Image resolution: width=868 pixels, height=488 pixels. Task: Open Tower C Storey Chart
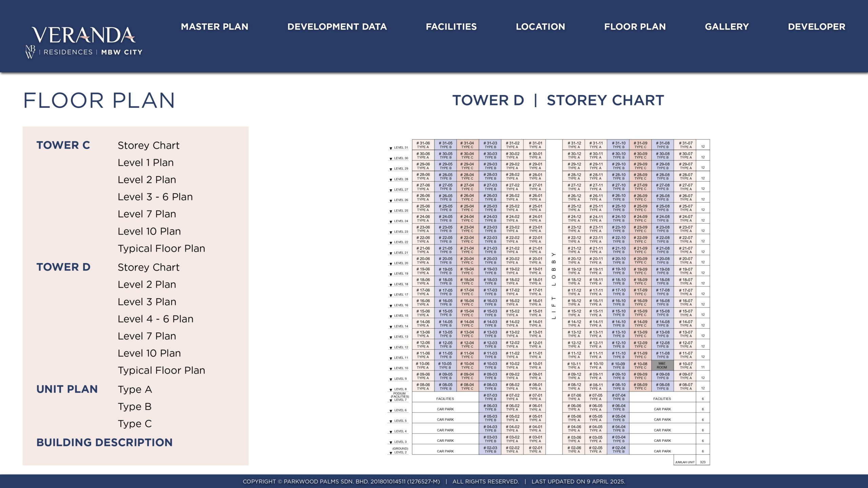[x=149, y=145]
